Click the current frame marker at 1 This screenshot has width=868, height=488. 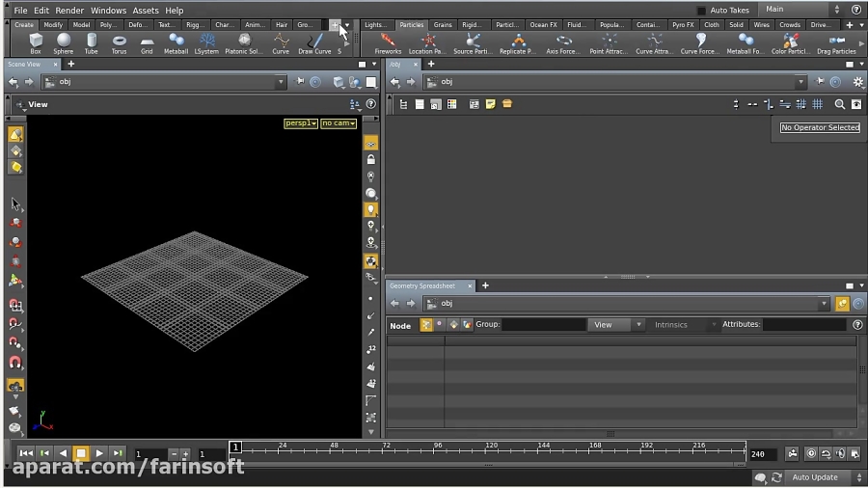tap(235, 447)
